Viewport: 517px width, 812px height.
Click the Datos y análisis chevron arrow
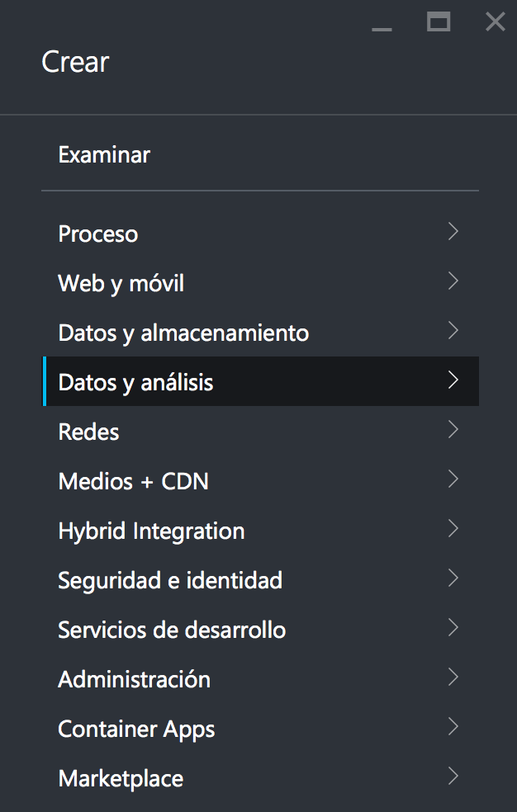pos(453,380)
